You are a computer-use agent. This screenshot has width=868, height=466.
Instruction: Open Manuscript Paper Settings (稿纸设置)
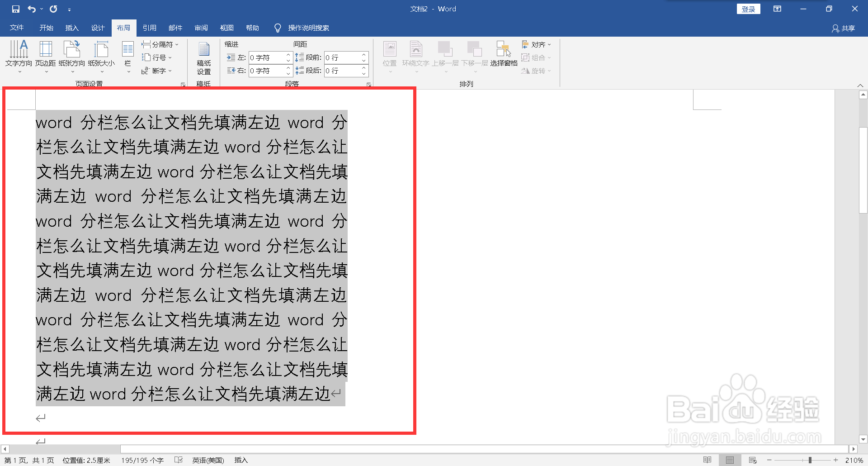click(204, 58)
